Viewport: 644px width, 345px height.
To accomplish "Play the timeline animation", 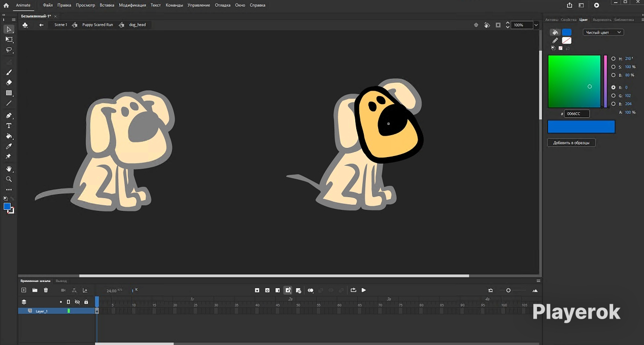I will click(x=364, y=290).
